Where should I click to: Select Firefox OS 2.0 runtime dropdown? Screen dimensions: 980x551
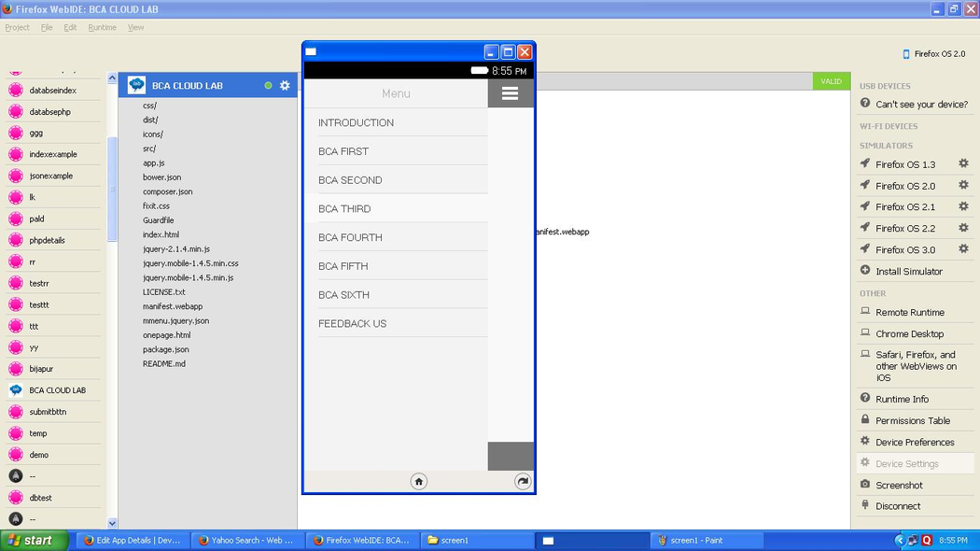coord(933,54)
